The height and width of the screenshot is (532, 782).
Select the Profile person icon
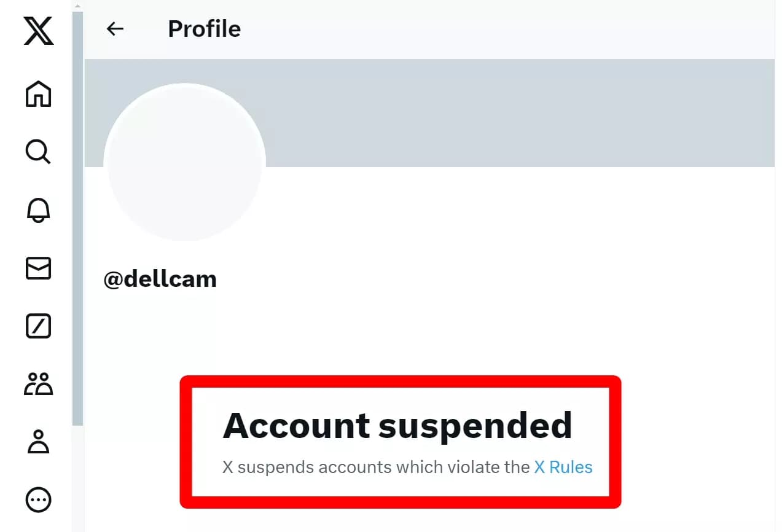38,442
